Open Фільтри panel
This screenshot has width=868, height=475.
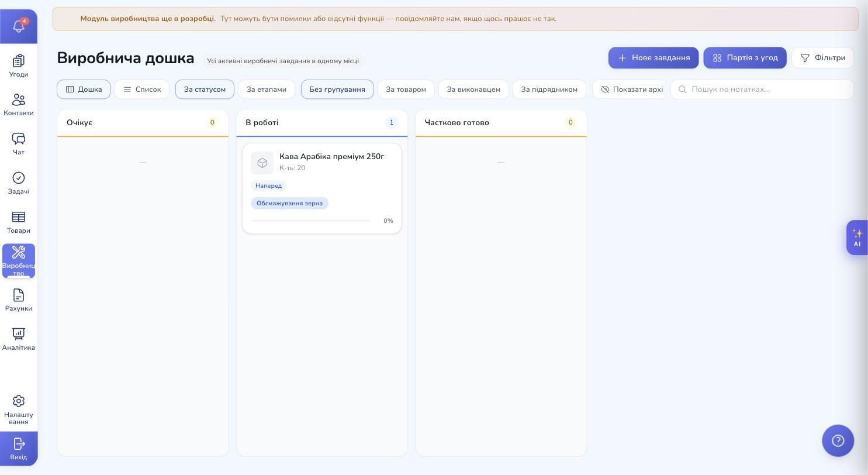[x=822, y=58]
